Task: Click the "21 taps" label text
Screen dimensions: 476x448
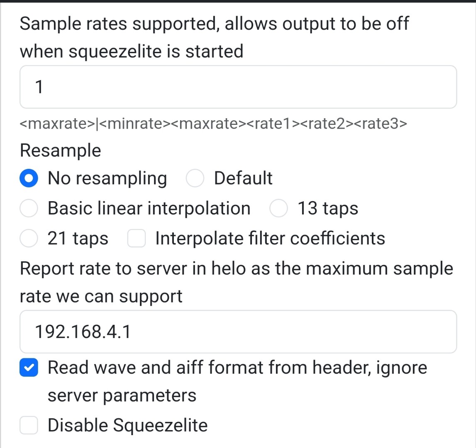Action: (x=78, y=239)
